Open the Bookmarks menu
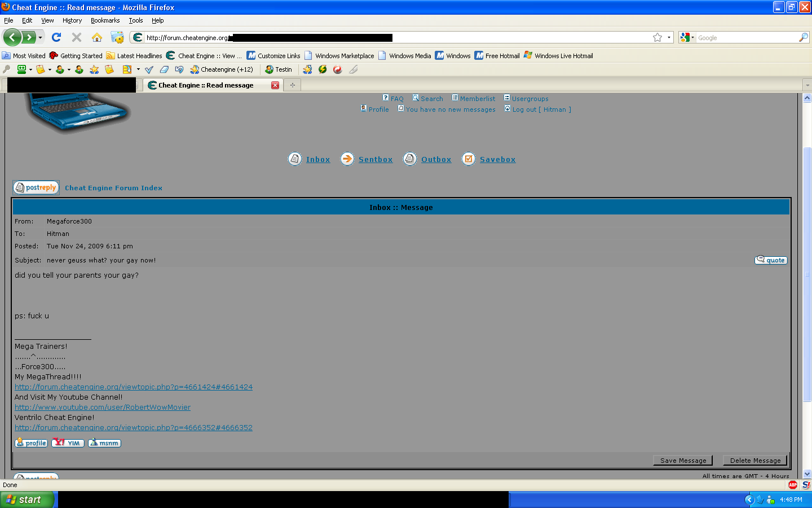The height and width of the screenshot is (508, 812). point(105,20)
